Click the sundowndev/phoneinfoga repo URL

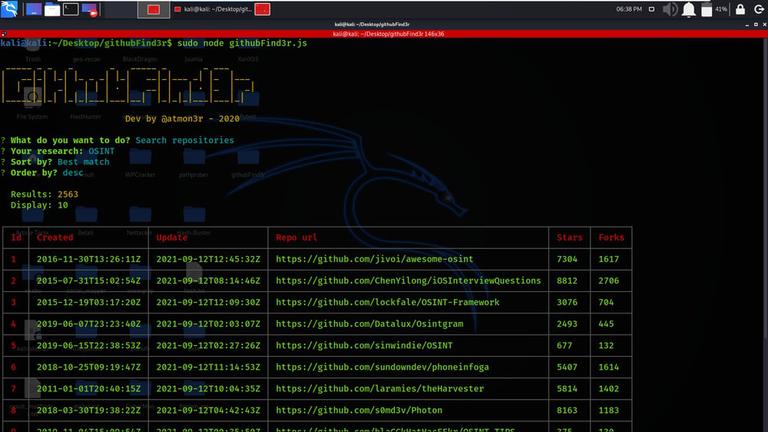coord(382,366)
